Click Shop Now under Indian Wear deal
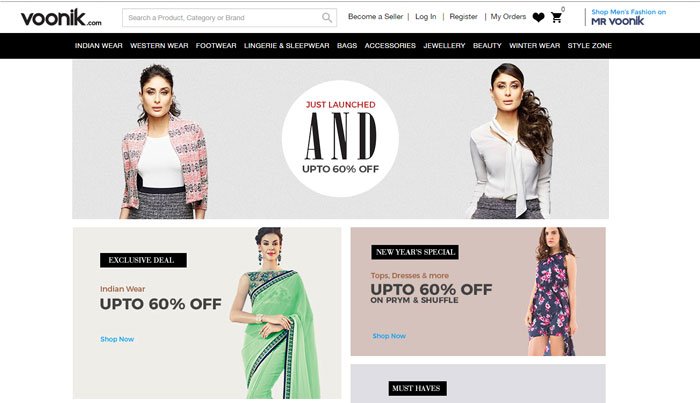Screen dimensions: 700x403 point(117,339)
